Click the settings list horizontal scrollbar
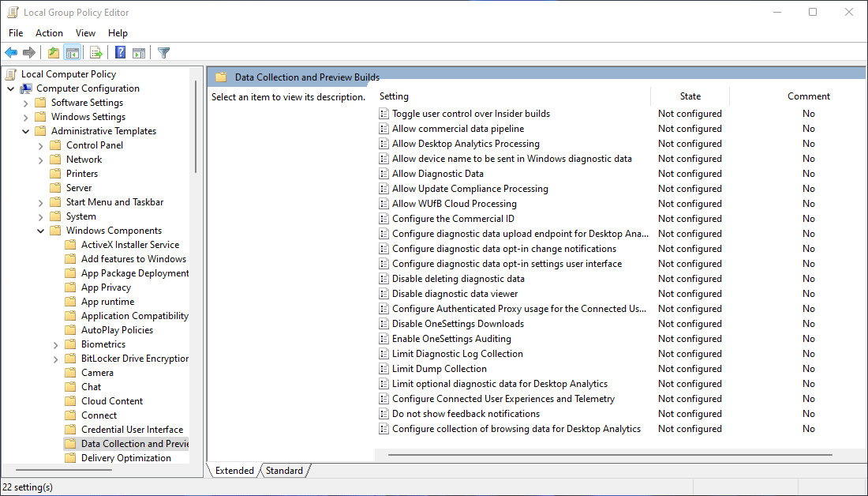868x496 pixels. point(610,455)
